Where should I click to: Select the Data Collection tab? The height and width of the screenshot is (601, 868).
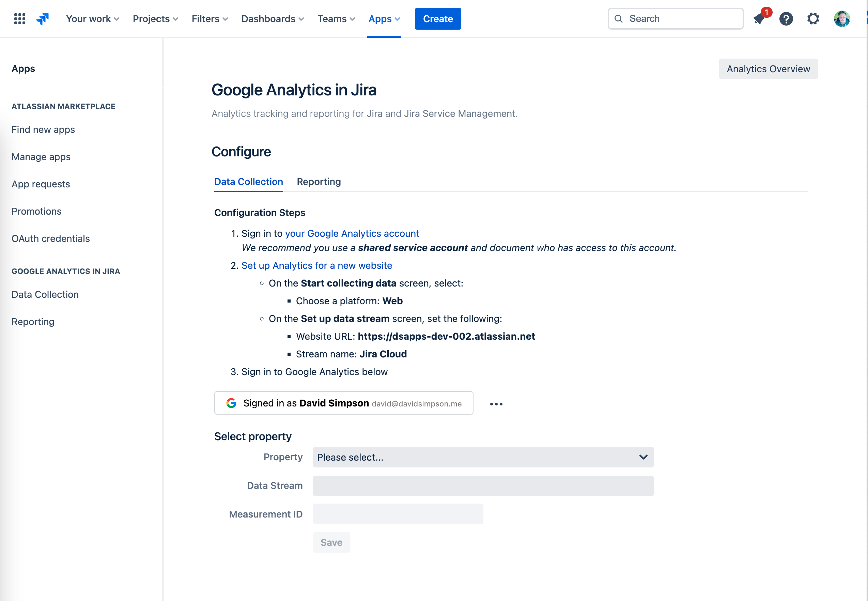coord(248,182)
